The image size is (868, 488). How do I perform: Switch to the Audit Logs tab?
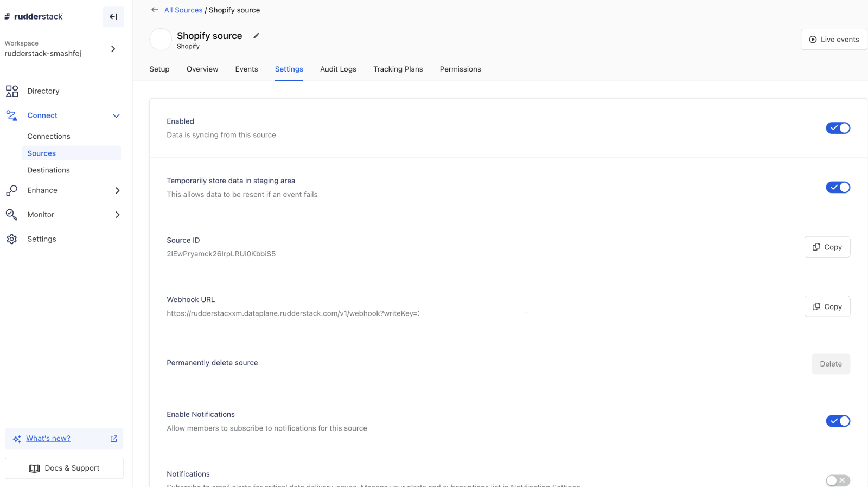338,69
